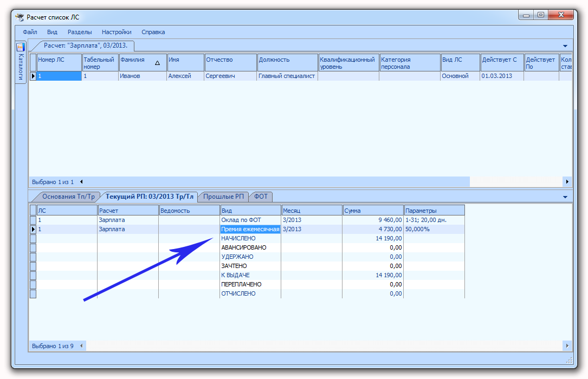This screenshot has width=588, height=379.
Task: Expand the lower panel dropdown arrow
Action: click(x=565, y=197)
